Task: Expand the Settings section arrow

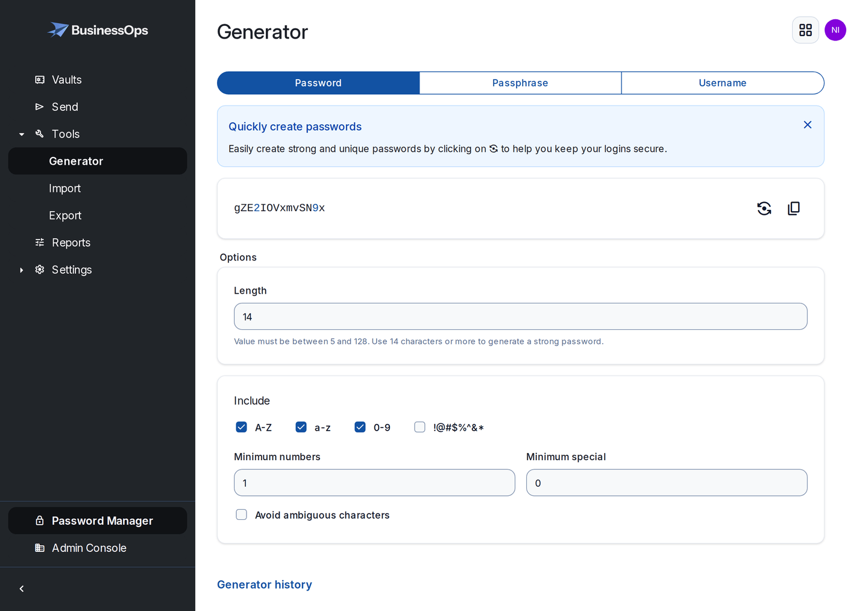Action: [x=22, y=270]
